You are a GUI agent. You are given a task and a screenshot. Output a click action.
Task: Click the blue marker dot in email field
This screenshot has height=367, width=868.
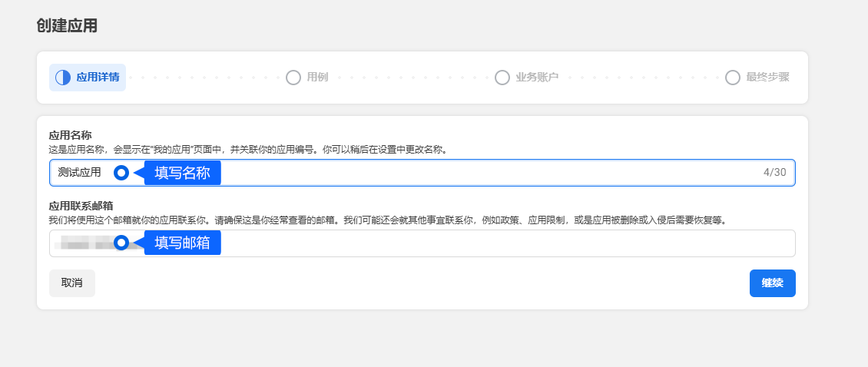(x=121, y=243)
